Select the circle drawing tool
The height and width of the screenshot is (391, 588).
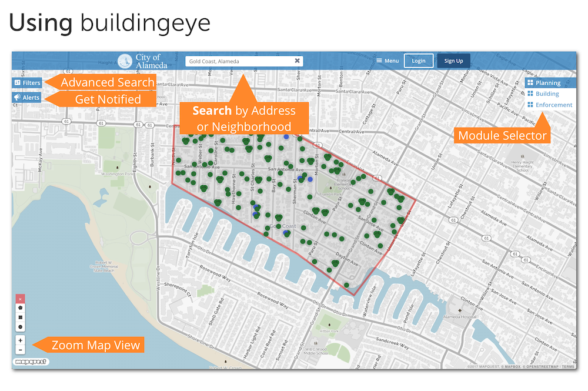pyautogui.click(x=20, y=327)
